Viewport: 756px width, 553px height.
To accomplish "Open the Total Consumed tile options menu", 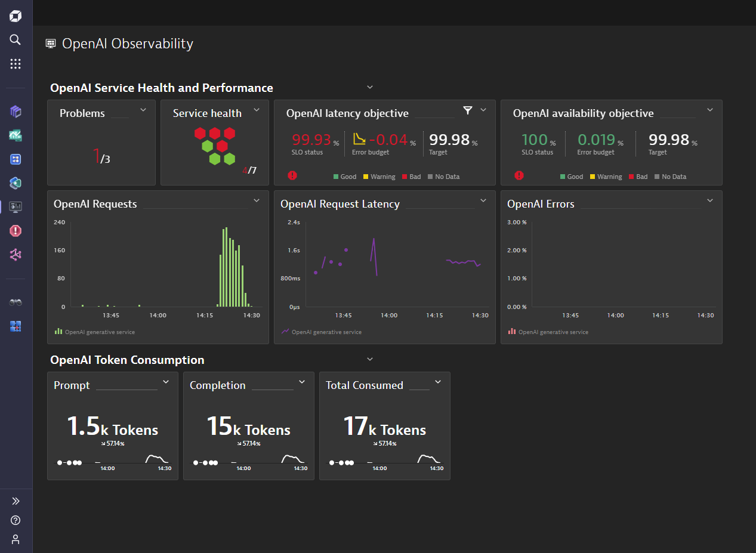I will point(438,382).
